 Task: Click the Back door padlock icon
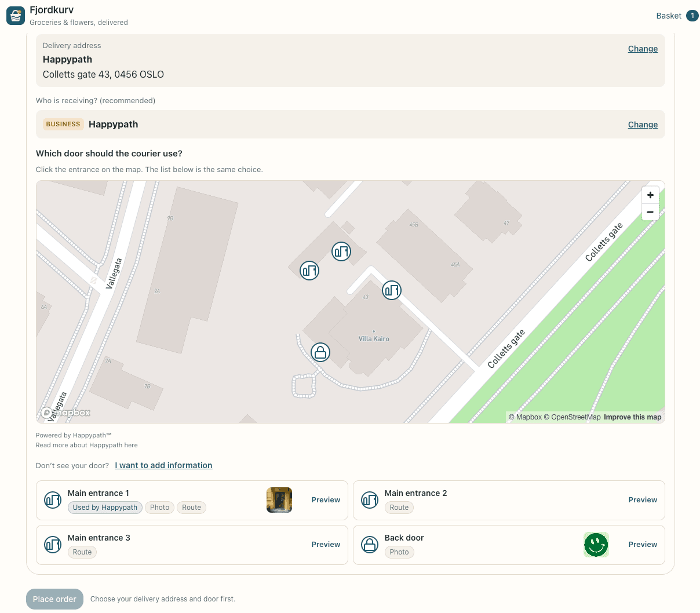(x=370, y=545)
